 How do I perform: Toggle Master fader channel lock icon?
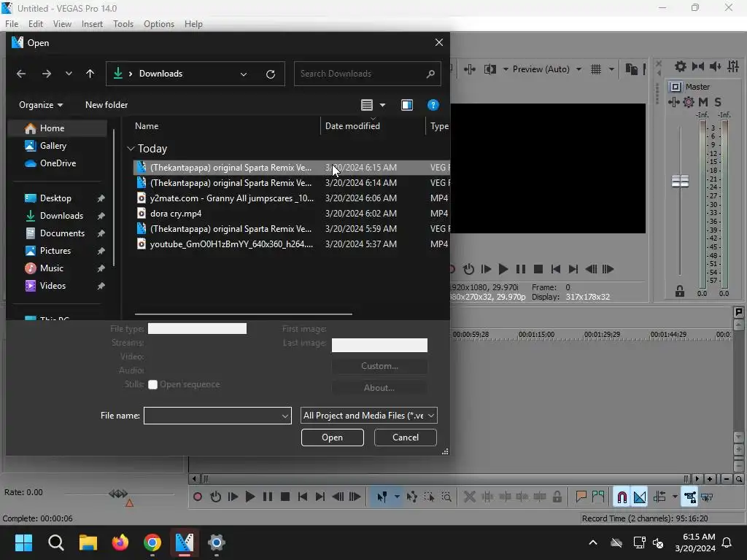pyautogui.click(x=680, y=291)
